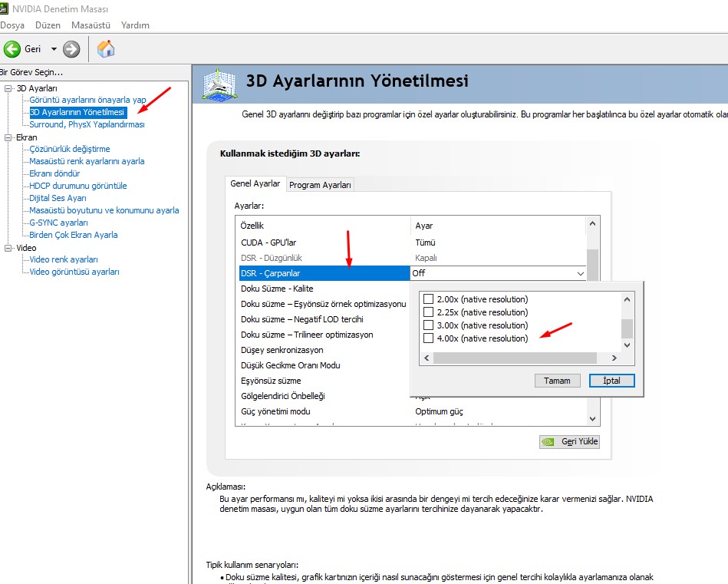The height and width of the screenshot is (584, 728).
Task: Open the Dosya menu
Action: [x=12, y=25]
